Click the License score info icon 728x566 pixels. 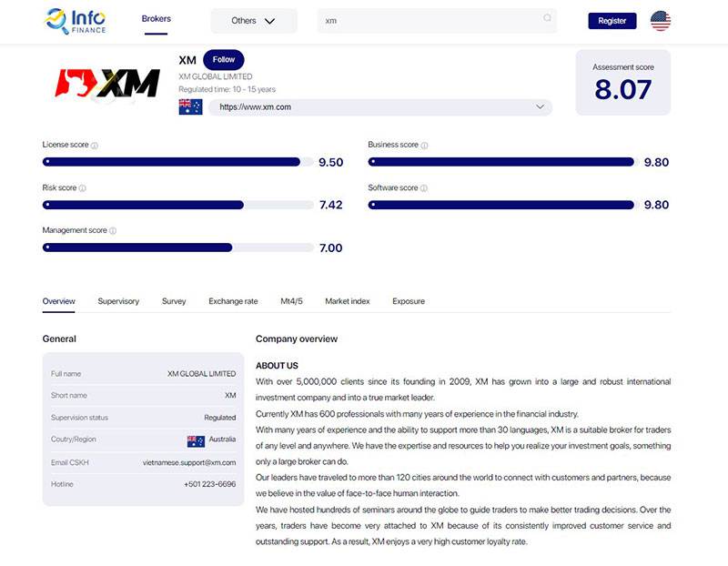coord(95,146)
